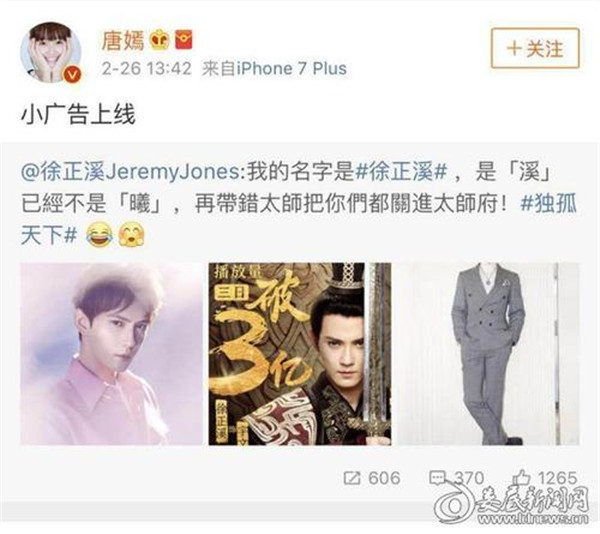View the gray suit photo thumbnail

488,354
